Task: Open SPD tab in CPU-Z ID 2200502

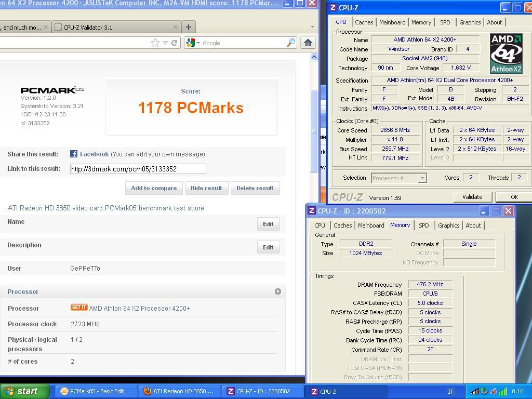Action: (x=424, y=225)
